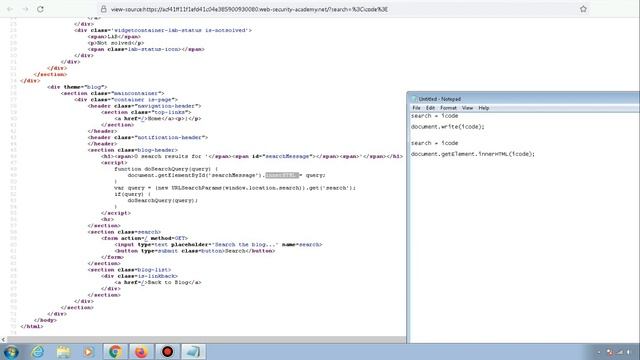
Task: Switch to Chrome in the taskbar
Action: click(115, 351)
